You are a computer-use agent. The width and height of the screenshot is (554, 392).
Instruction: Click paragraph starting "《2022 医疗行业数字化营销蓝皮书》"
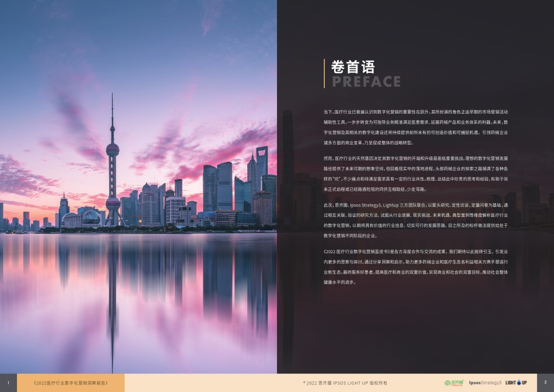(415, 267)
